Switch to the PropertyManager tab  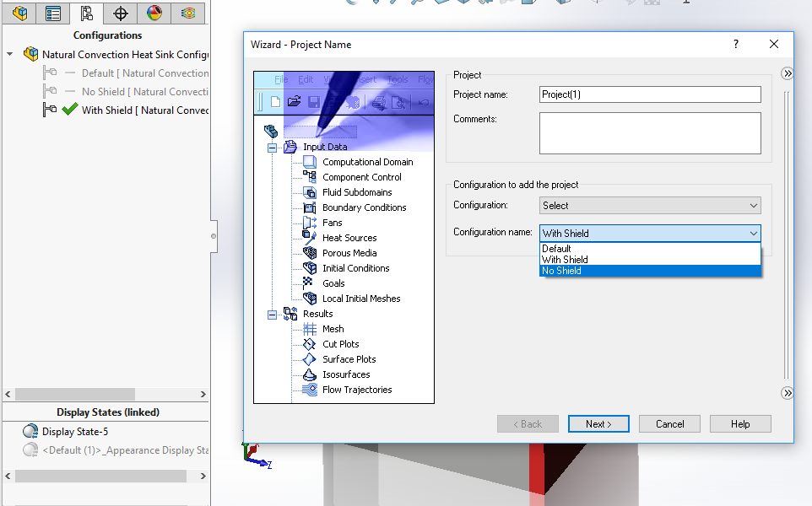(x=53, y=13)
